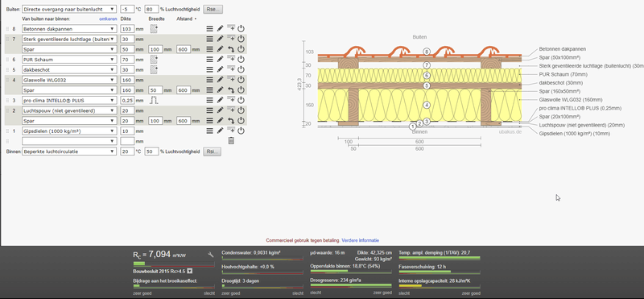
Task: Open the Glaswolle WLG032 material dropdown
Action: point(69,80)
